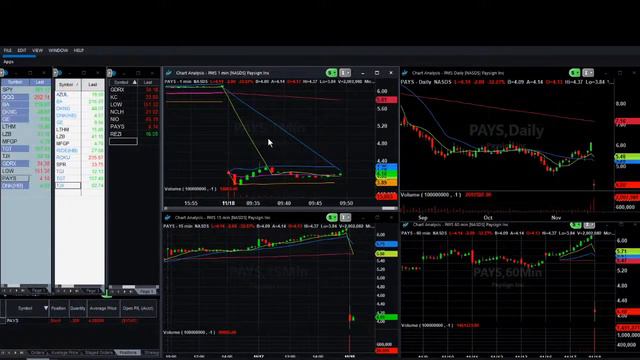Click Volume indicator label on 1 min chart

[190, 189]
